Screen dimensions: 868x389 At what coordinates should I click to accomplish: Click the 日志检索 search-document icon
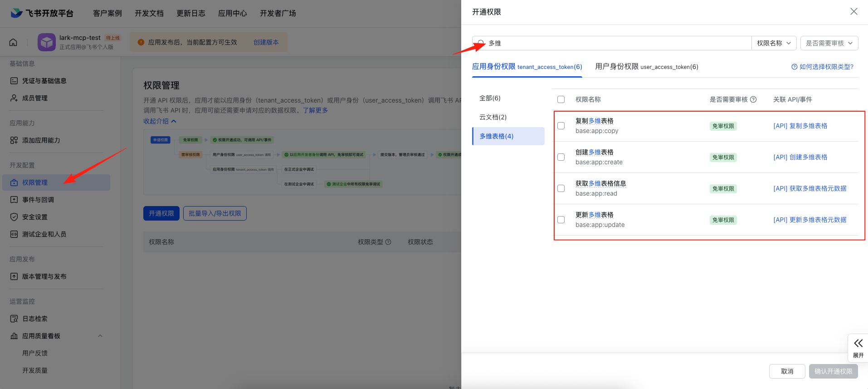click(x=14, y=319)
